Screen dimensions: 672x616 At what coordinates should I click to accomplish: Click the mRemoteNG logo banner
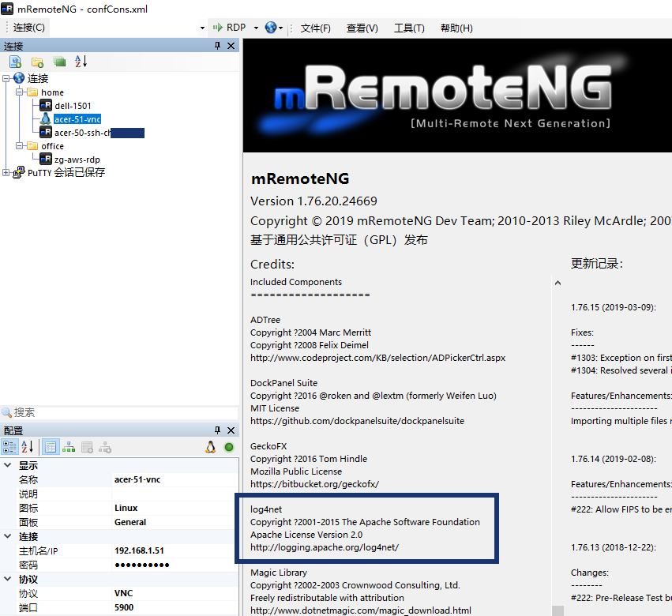pyautogui.click(x=457, y=96)
